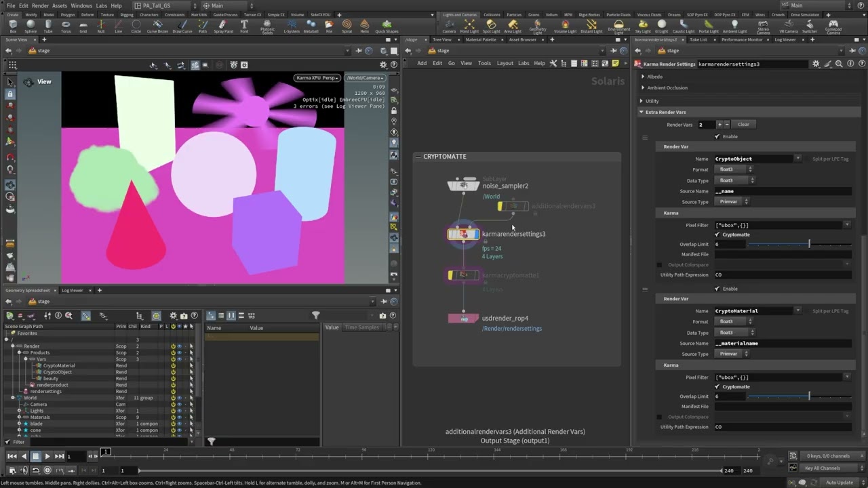Open the Layout menu in network editor
This screenshot has width=868, height=488.
pyautogui.click(x=505, y=63)
